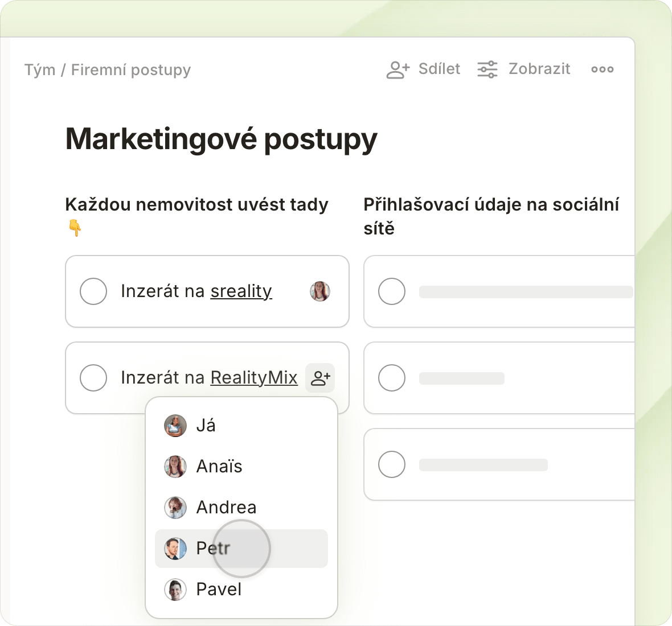Click Andrea's avatar in the dropdown

tap(175, 508)
